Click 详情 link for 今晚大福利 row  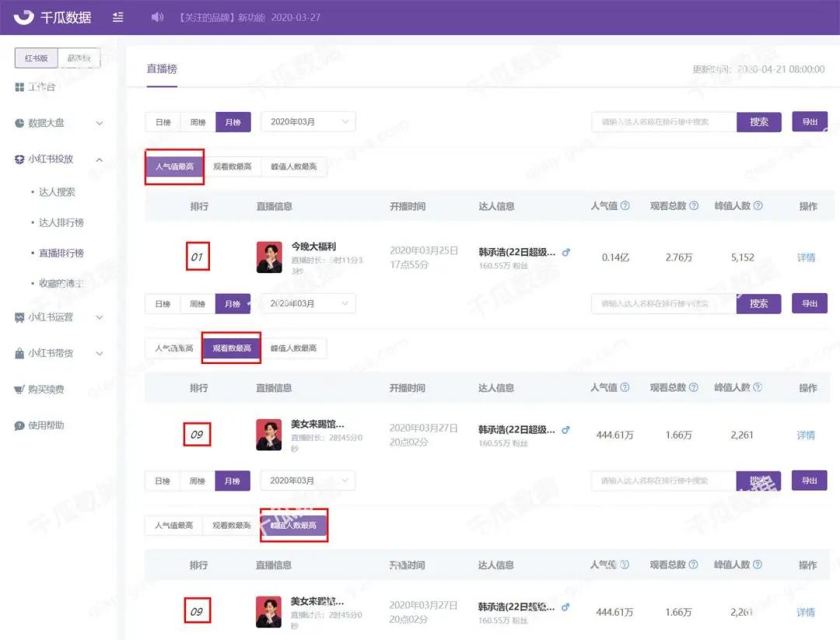806,257
